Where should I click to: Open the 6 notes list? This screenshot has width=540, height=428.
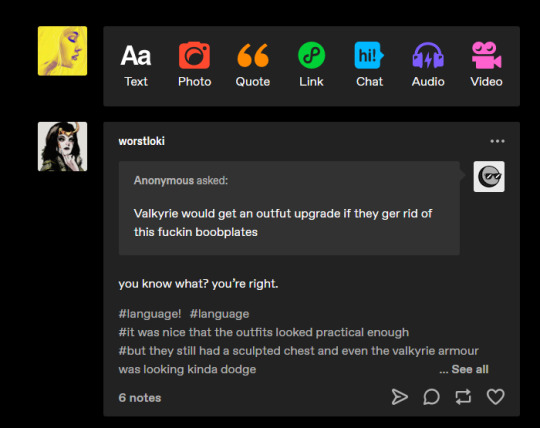(x=140, y=398)
